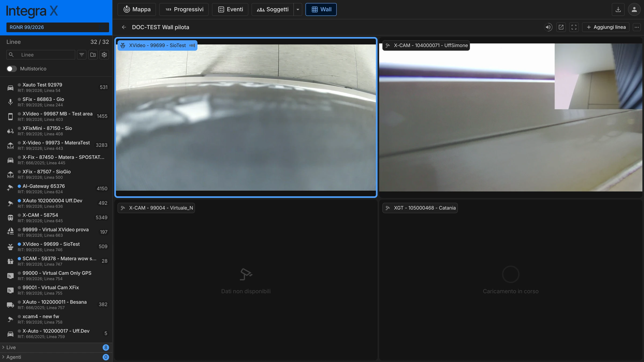The width and height of the screenshot is (644, 362).
Task: Select AI-Gateway 65376 in the line list
Action: 56,189
